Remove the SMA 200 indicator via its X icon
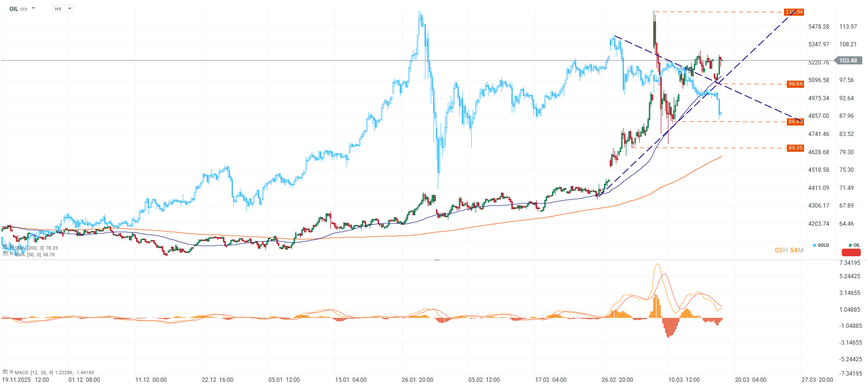 click(x=11, y=247)
